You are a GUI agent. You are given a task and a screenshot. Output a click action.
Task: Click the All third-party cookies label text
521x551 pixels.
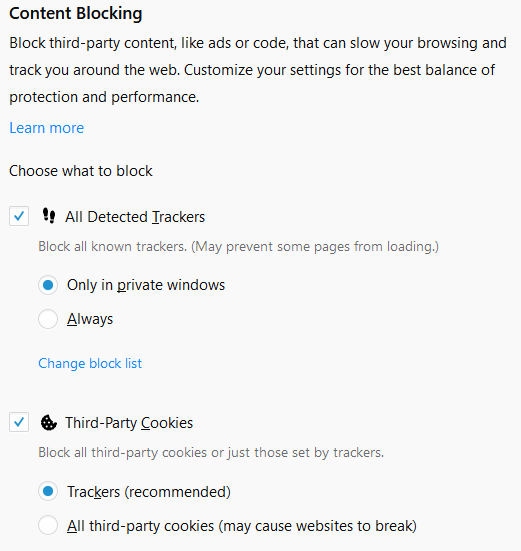tap(242, 526)
